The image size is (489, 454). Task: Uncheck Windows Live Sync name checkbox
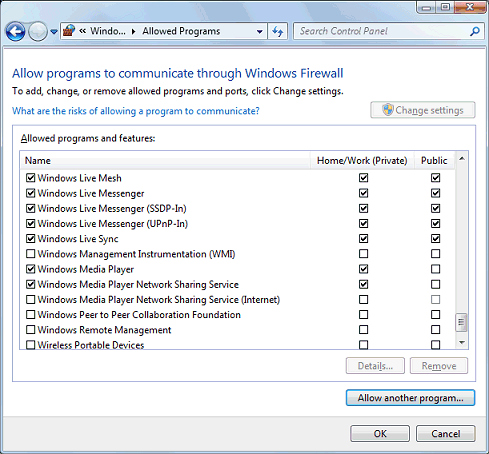tap(30, 239)
